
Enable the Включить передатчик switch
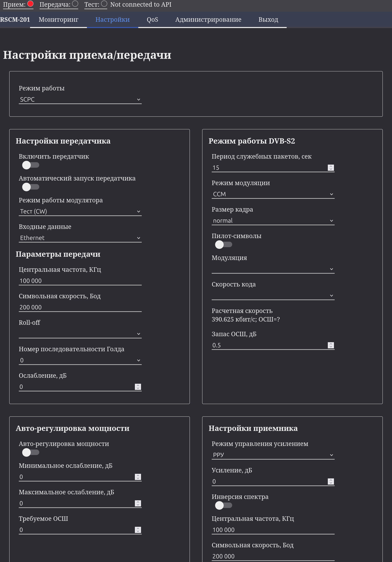pyautogui.click(x=31, y=165)
